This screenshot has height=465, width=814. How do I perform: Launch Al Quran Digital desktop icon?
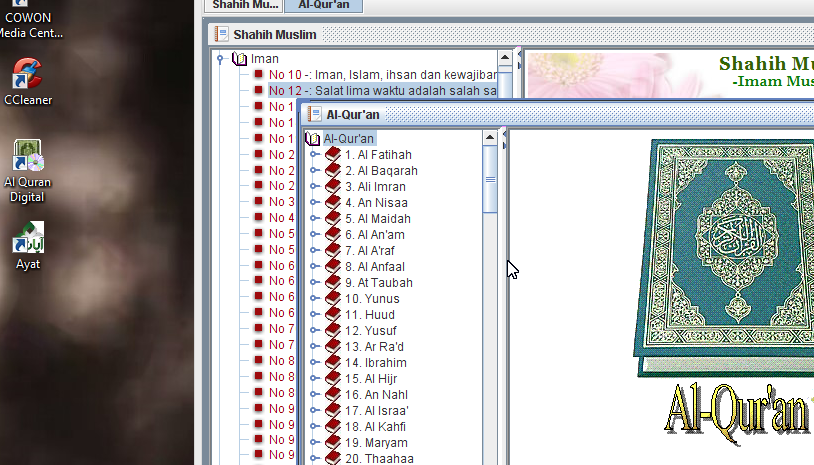click(28, 171)
